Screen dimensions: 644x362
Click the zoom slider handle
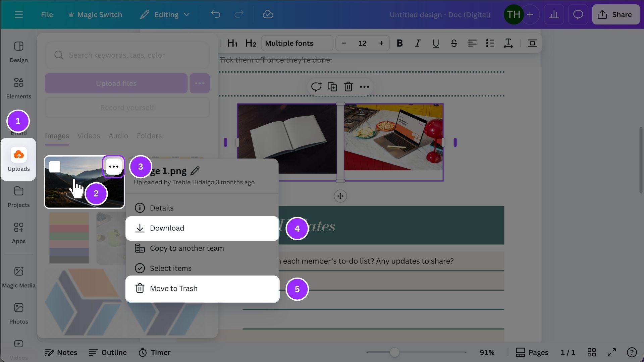click(394, 352)
